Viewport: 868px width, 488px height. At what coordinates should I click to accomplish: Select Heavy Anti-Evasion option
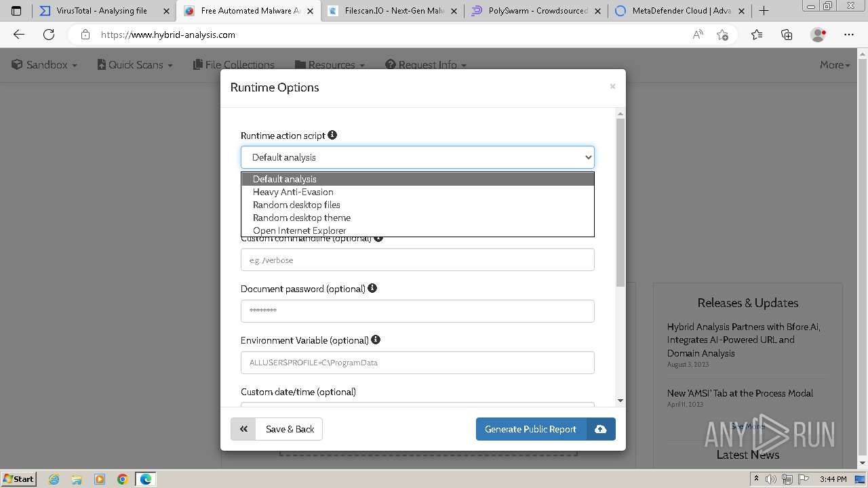click(x=293, y=192)
